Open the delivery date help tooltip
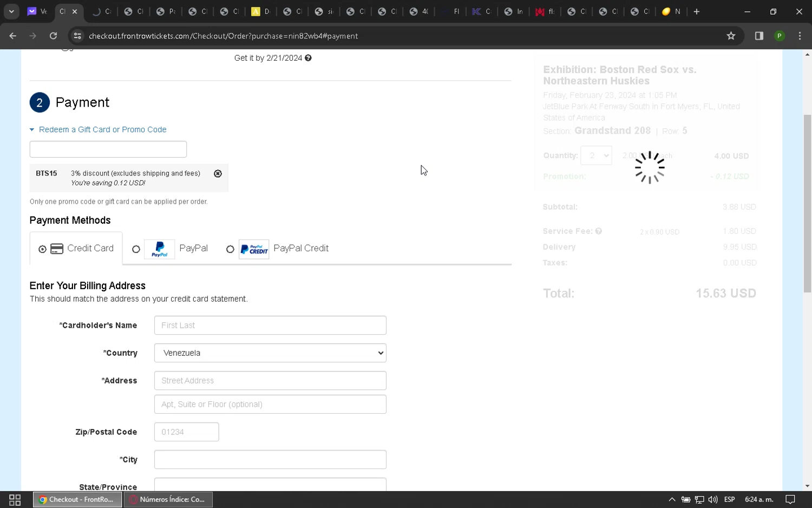 pyautogui.click(x=308, y=58)
